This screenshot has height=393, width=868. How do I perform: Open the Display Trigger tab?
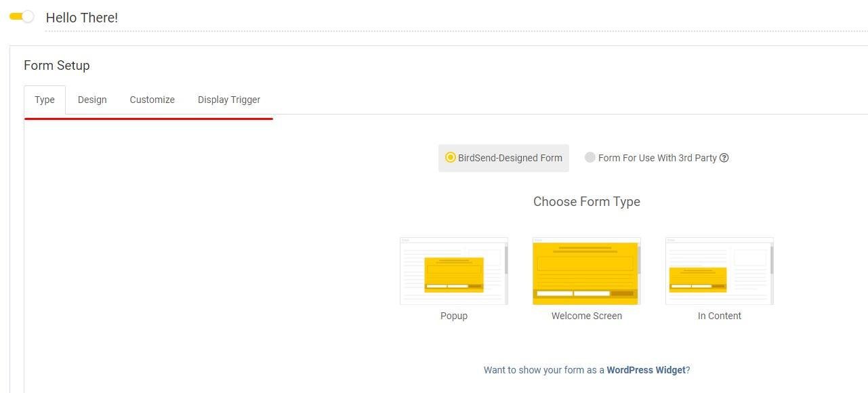click(229, 100)
